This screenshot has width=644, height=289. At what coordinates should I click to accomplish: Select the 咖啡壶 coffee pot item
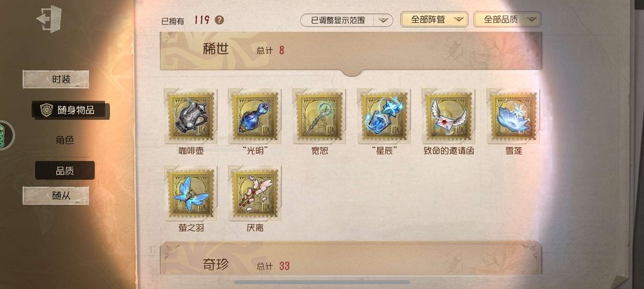(x=191, y=116)
